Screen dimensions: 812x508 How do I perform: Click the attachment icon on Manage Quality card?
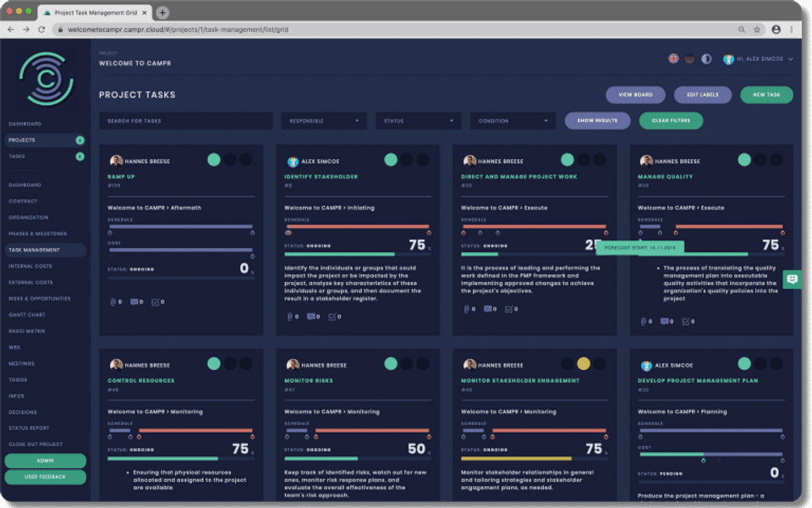(x=643, y=322)
